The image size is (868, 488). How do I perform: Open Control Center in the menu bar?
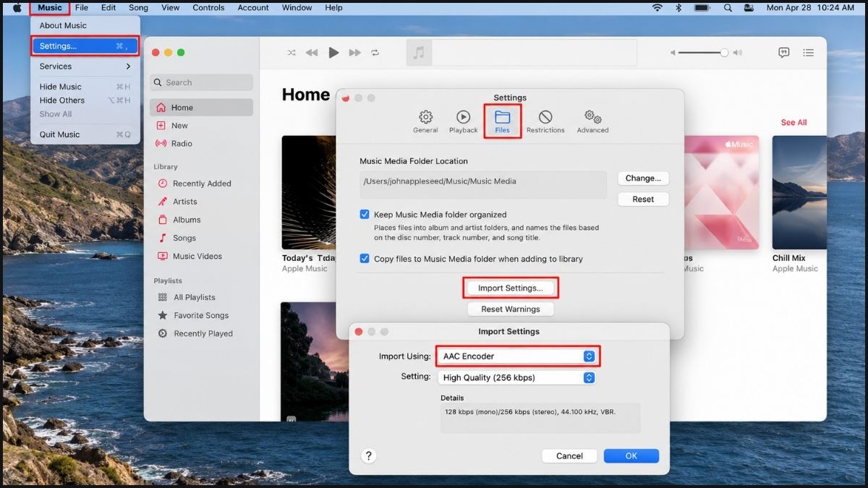click(748, 7)
